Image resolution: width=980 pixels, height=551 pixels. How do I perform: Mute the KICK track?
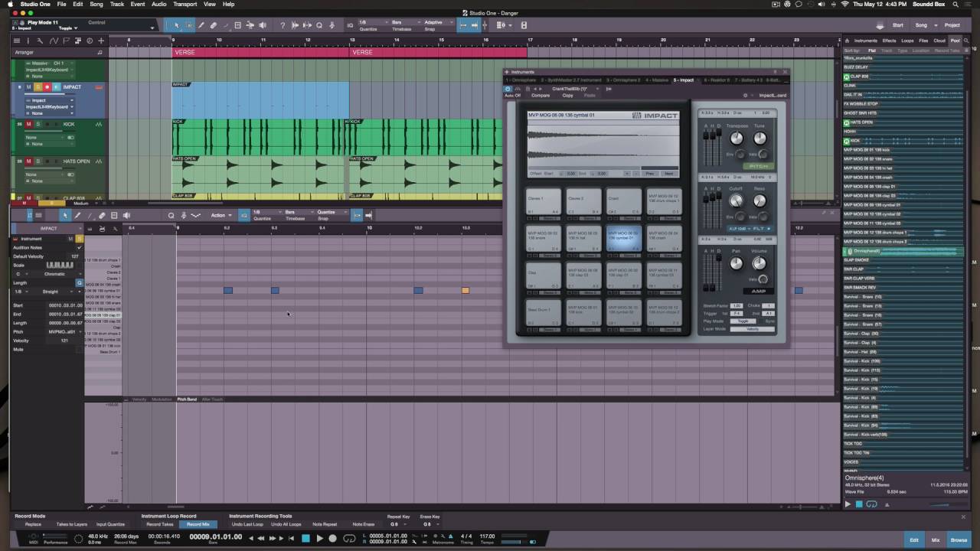(28, 124)
